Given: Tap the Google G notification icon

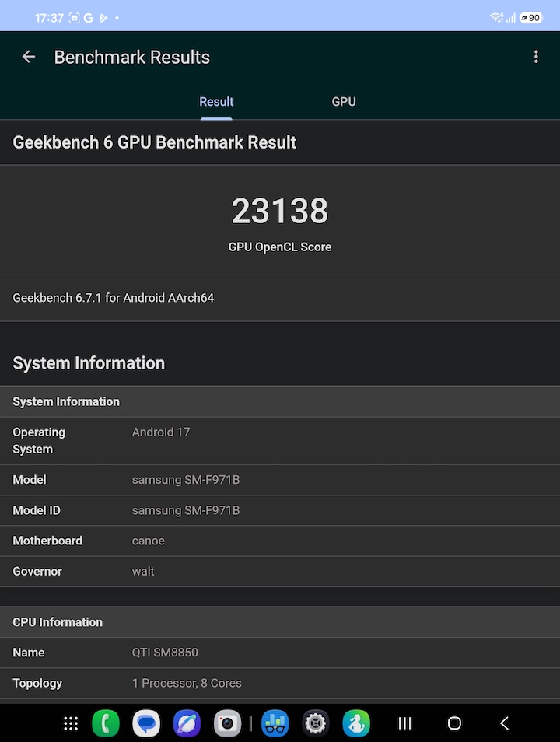Looking at the screenshot, I should click(88, 18).
